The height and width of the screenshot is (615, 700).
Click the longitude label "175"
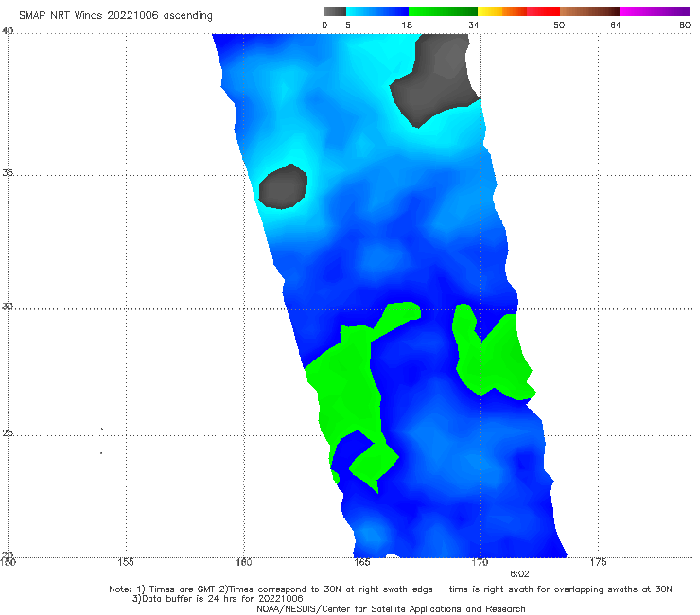click(598, 562)
